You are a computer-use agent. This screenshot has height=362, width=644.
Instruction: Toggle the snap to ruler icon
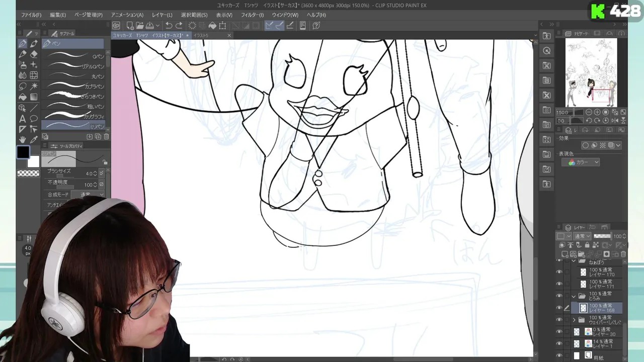[269, 26]
